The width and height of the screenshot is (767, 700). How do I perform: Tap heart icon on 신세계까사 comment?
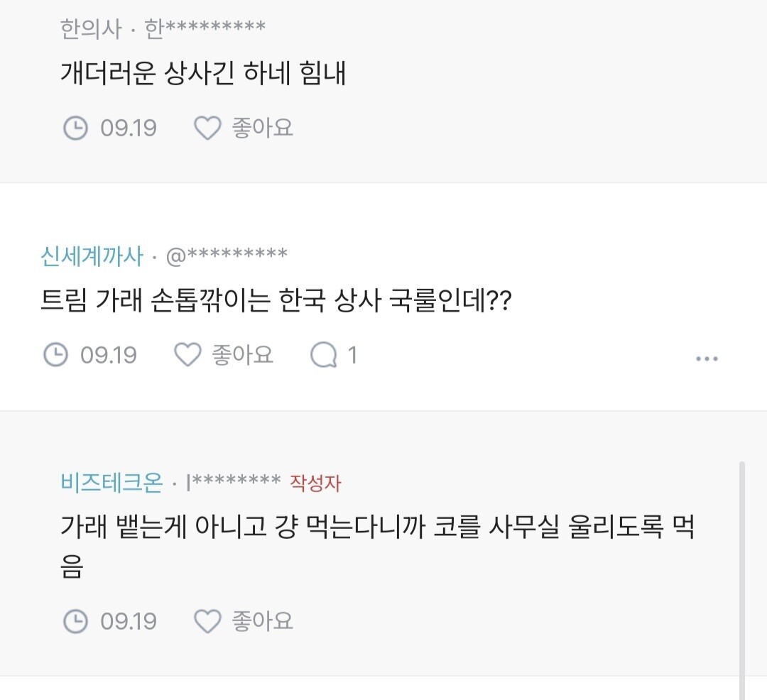pyautogui.click(x=187, y=355)
